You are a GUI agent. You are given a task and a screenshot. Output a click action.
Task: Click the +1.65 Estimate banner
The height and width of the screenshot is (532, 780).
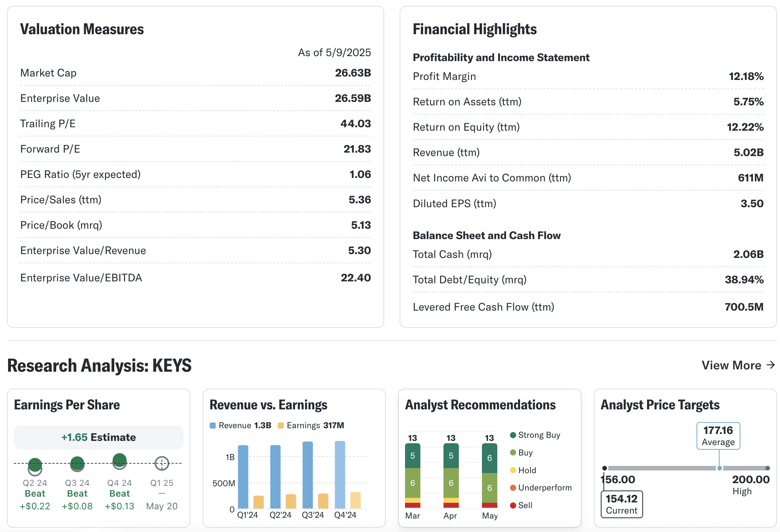click(98, 437)
